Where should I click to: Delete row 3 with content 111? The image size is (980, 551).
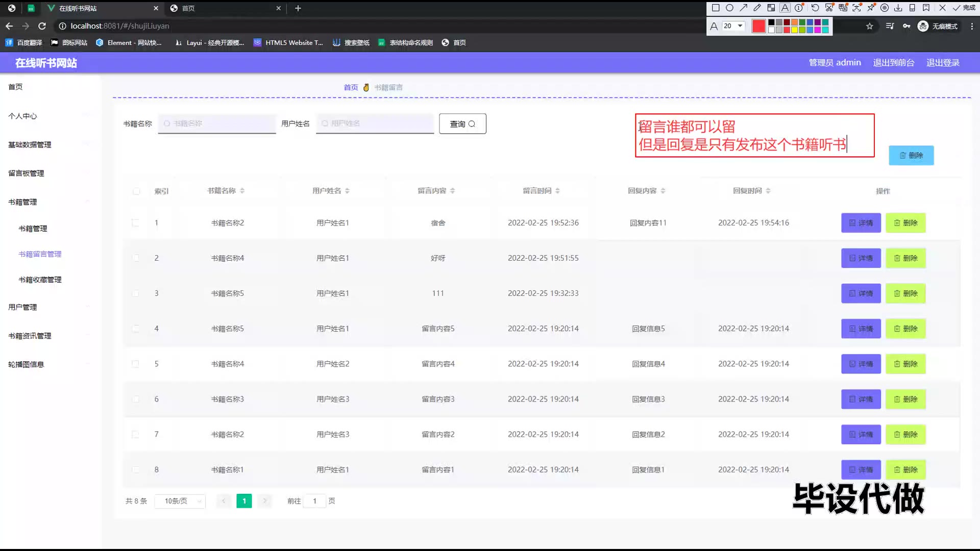[905, 293]
